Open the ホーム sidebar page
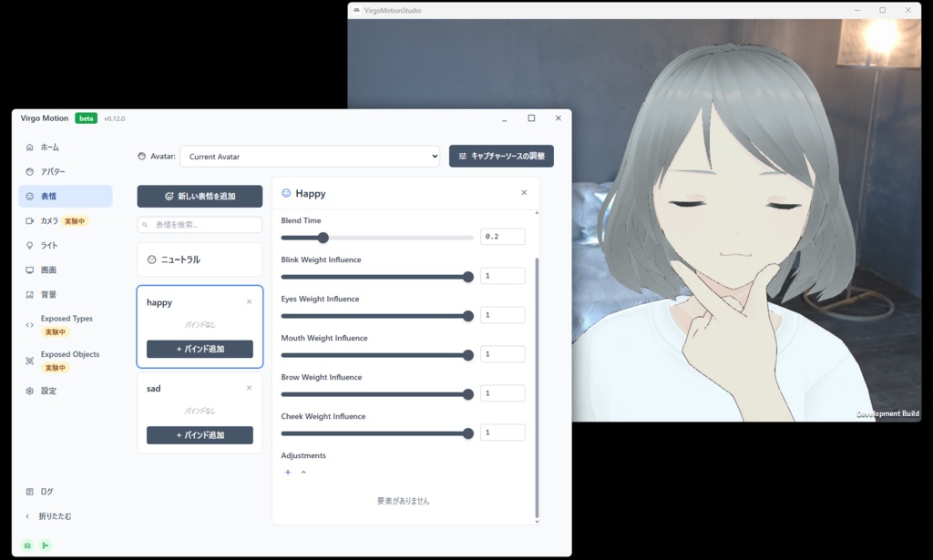The width and height of the screenshot is (933, 560). [x=66, y=147]
